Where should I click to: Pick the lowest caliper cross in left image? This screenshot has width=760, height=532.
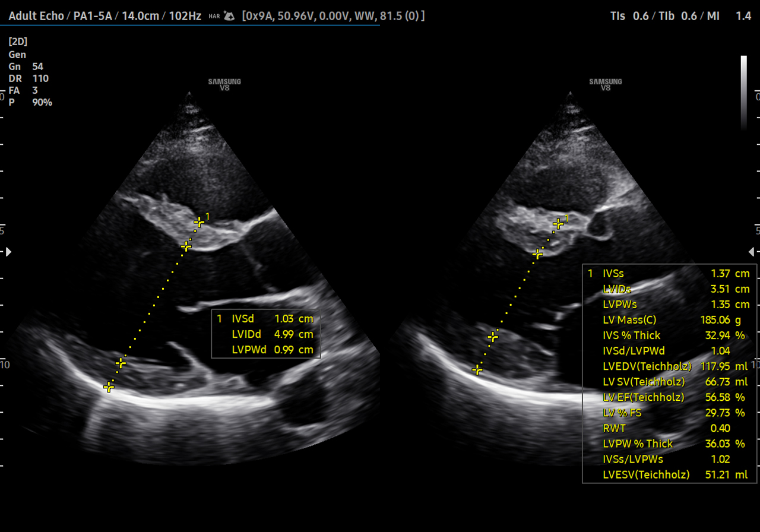coord(109,387)
